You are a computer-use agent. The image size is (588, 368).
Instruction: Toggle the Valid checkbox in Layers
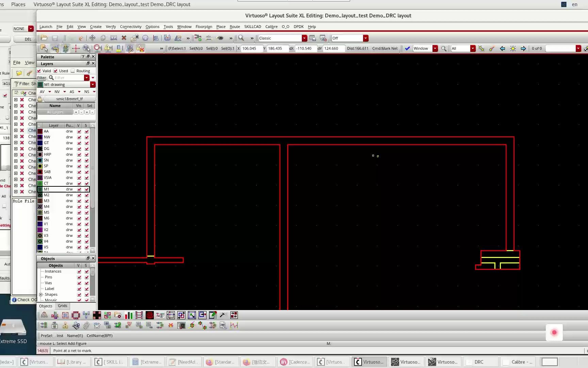tap(39, 71)
